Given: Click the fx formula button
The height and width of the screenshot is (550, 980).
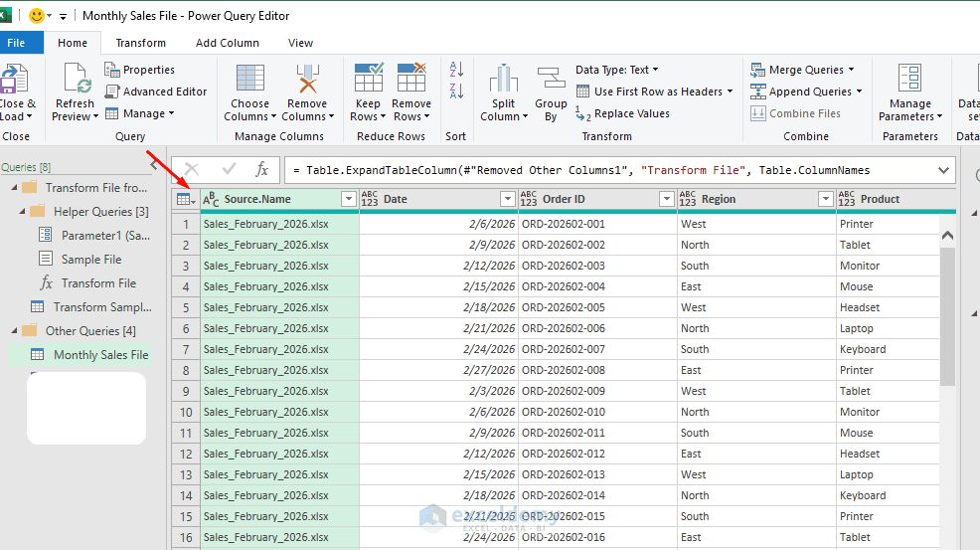Looking at the screenshot, I should (x=261, y=169).
